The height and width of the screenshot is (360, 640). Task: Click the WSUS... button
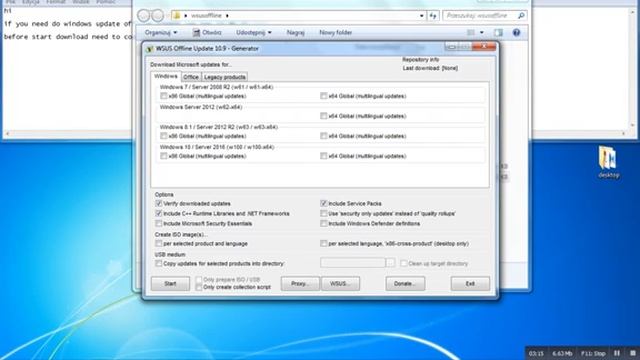point(340,284)
